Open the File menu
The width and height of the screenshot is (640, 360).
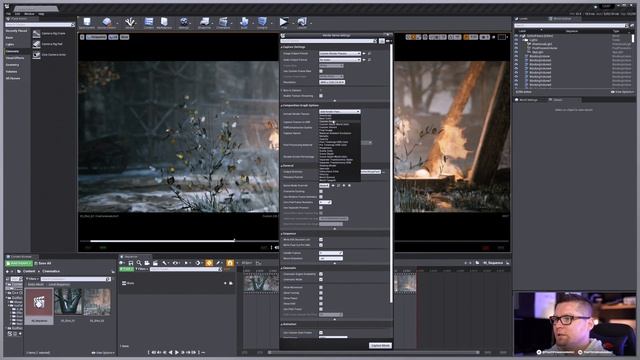8,14
